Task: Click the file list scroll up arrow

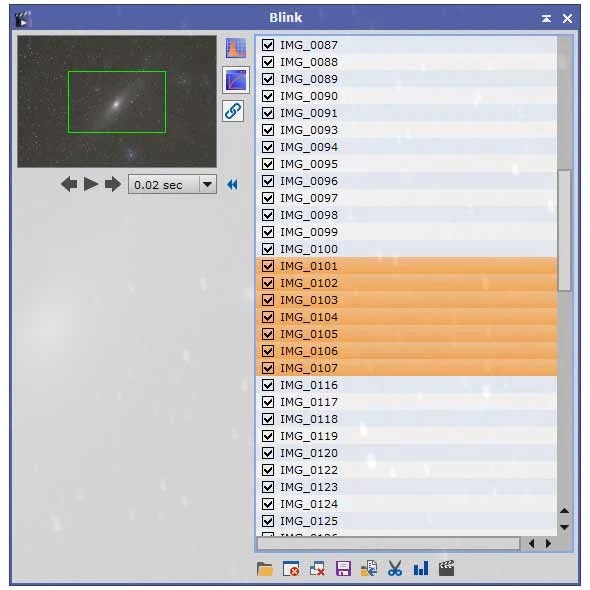Action: (564, 511)
